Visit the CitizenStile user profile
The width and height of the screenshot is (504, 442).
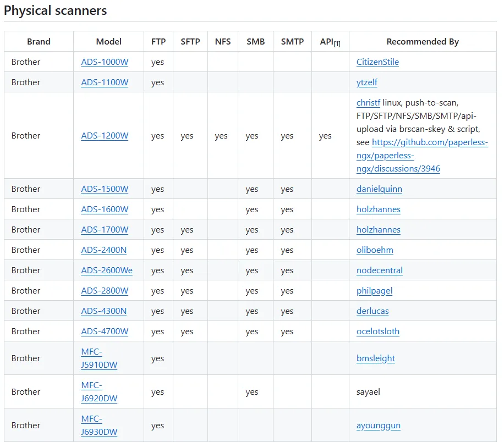coord(377,62)
